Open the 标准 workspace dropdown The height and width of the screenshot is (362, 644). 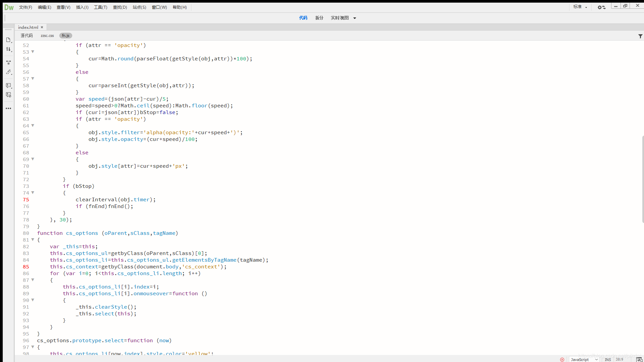[x=580, y=7]
